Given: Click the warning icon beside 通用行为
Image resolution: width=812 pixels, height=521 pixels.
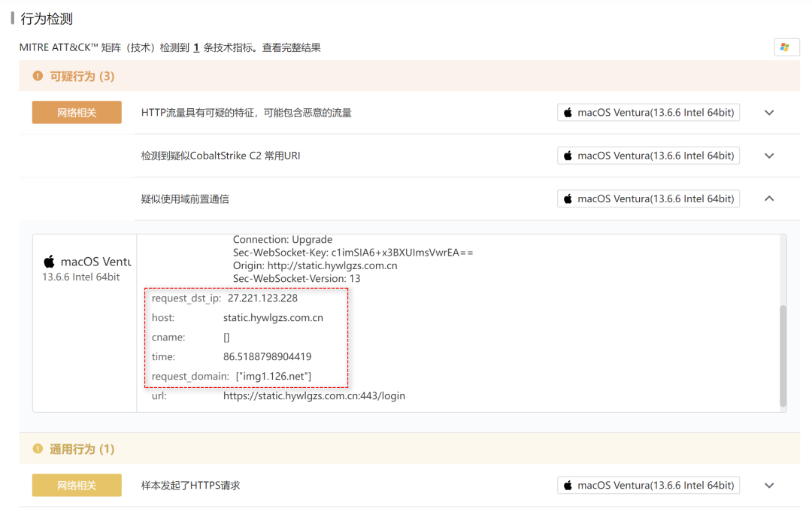Looking at the screenshot, I should point(38,449).
